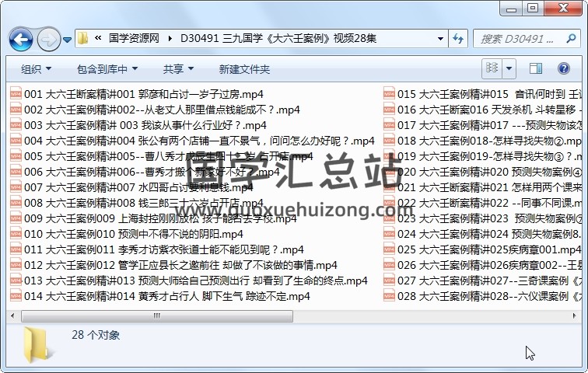Open the 组织 menu
This screenshot has width=588, height=373.
pos(36,69)
